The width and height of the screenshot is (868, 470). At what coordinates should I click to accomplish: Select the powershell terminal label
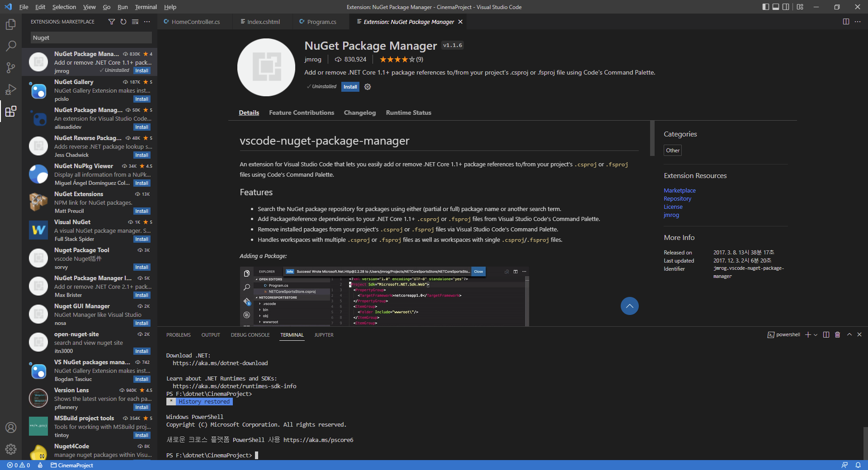tap(783, 335)
